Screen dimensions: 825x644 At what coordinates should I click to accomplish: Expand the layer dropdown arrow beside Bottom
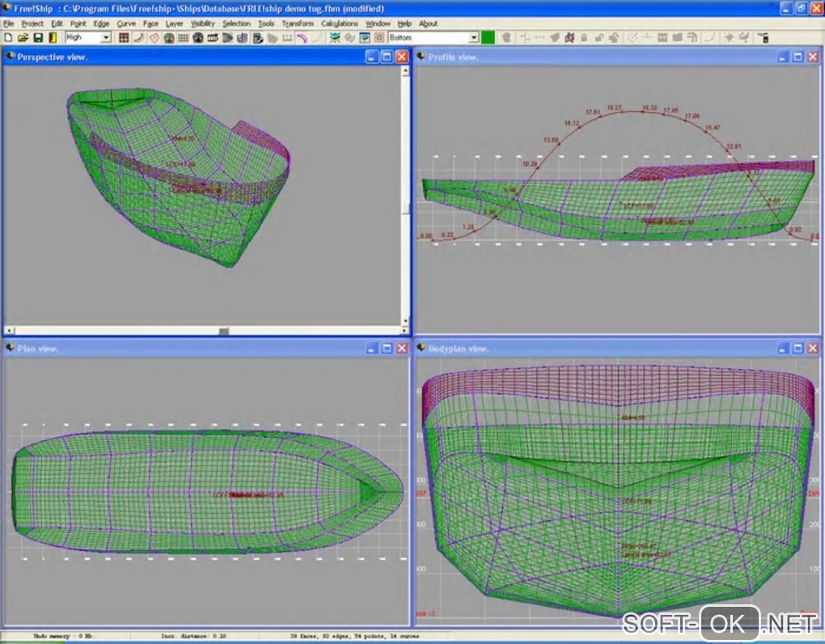tap(473, 37)
